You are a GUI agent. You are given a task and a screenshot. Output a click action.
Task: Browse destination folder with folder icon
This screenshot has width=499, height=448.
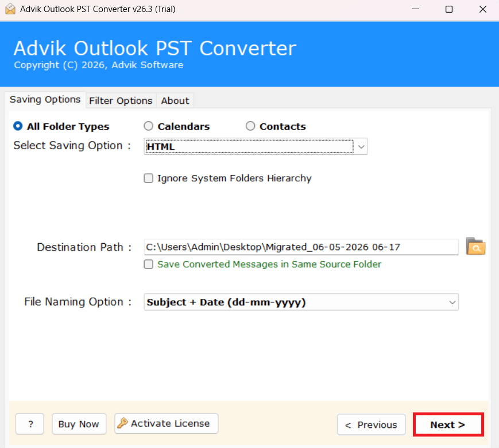(475, 247)
